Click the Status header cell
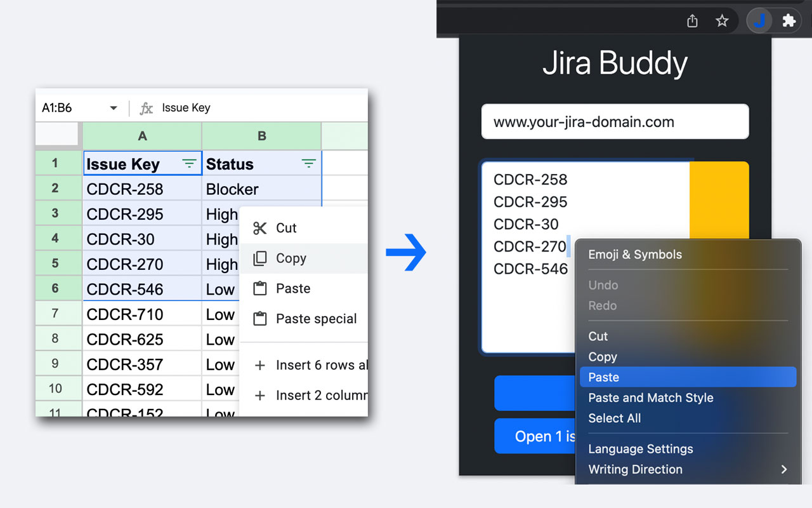 tap(261, 163)
